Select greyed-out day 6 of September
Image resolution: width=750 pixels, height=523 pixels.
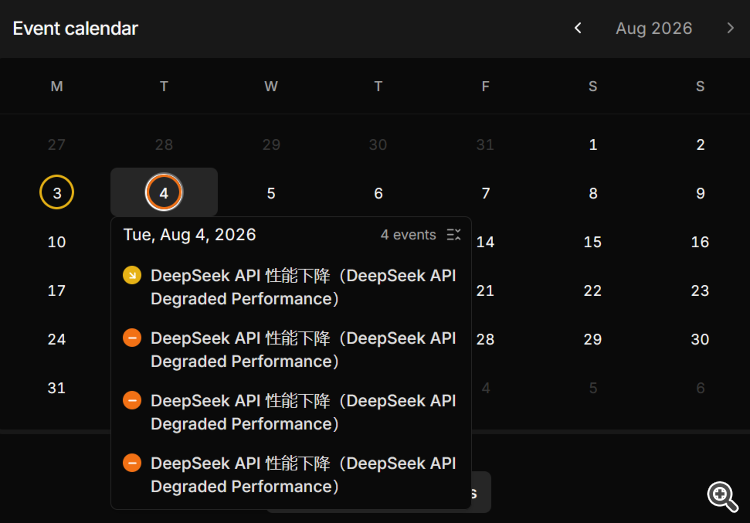[x=700, y=388]
